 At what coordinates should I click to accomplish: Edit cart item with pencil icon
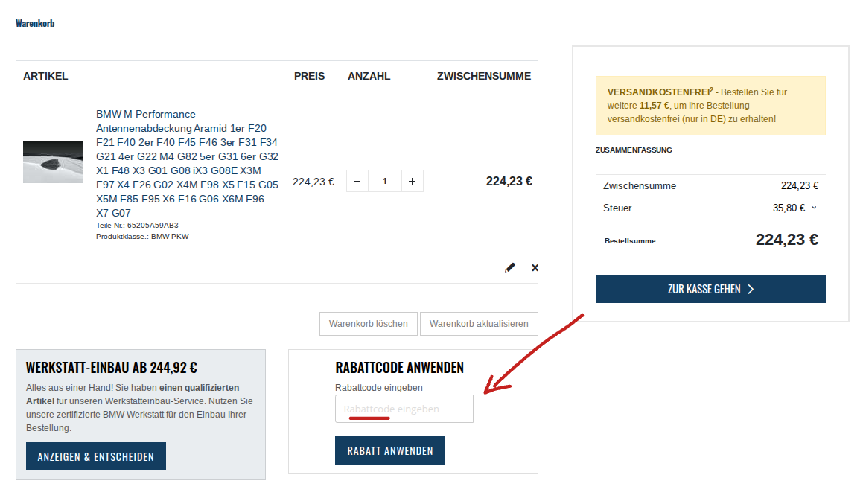tap(510, 268)
